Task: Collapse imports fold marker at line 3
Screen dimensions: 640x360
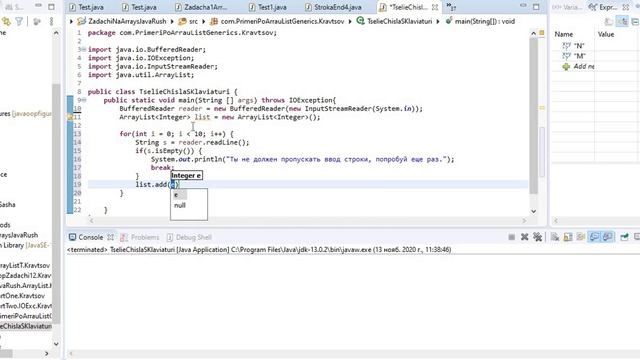Action: pos(84,49)
